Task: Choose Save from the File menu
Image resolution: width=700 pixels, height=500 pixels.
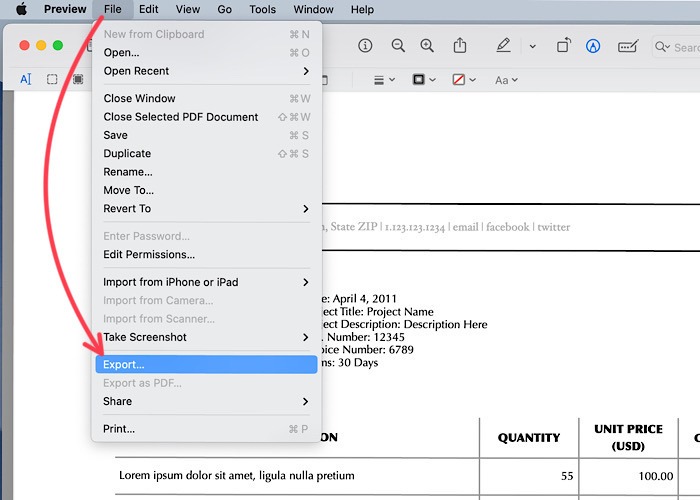Action: point(206,135)
